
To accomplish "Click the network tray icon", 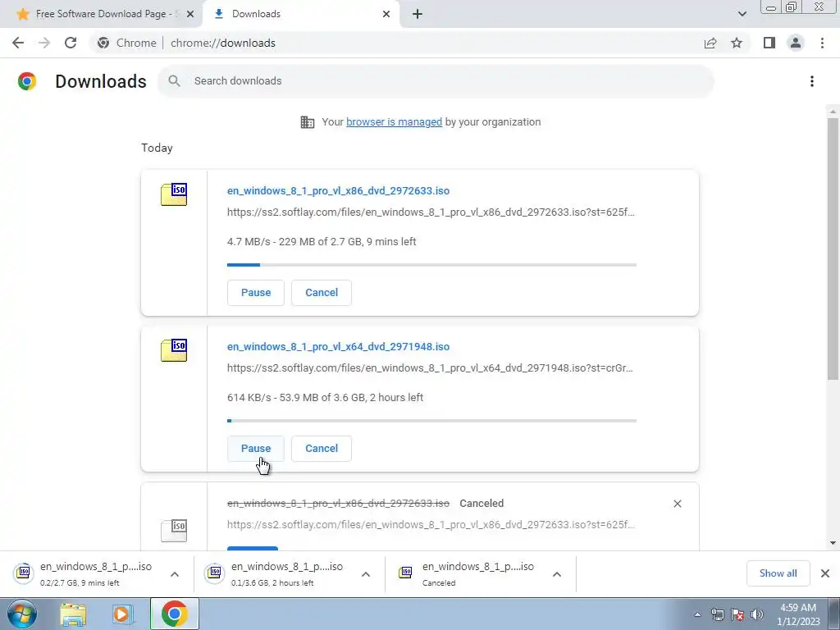I will point(717,614).
